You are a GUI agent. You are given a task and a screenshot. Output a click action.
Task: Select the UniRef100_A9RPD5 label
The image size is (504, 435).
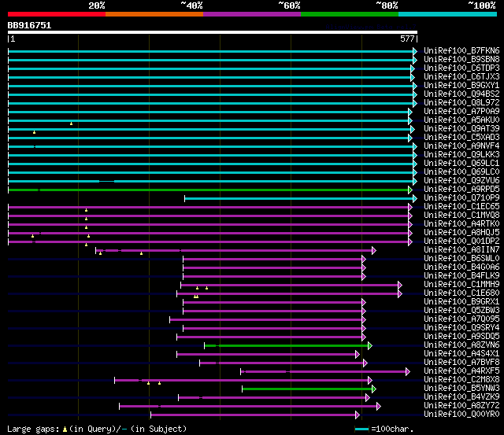tap(461, 190)
